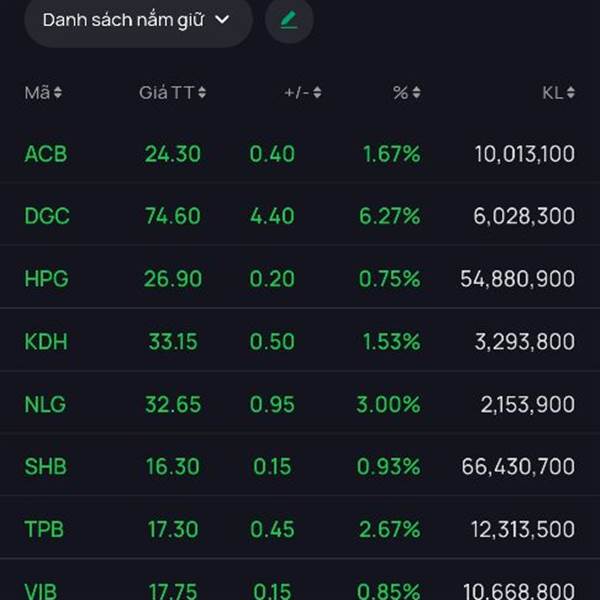600x600 pixels.
Task: Select the SHB stock ticker
Action: 46,467
